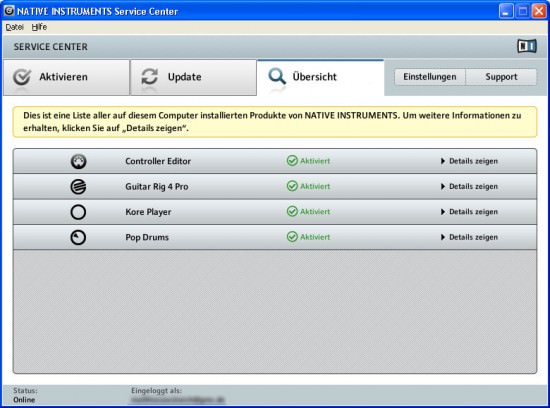Click green checkmark beside Guitar Rig 4 Pro
The width and height of the screenshot is (550, 408).
[x=292, y=186]
